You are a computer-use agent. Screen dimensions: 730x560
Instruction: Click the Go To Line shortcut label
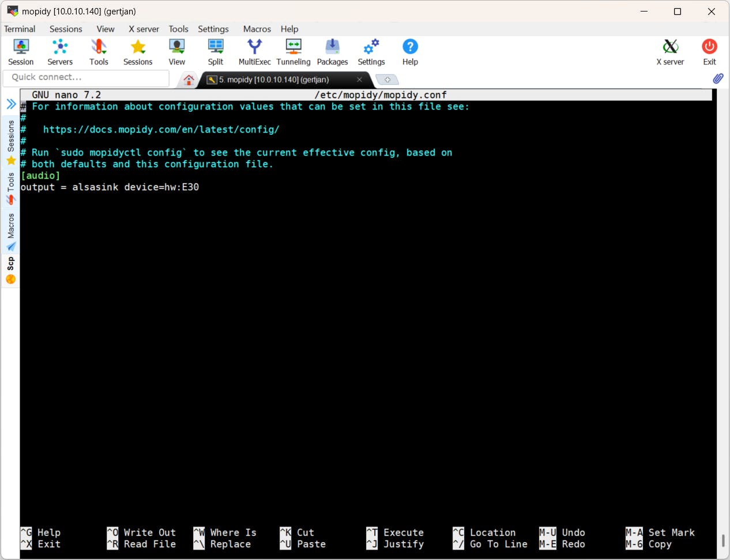(490, 544)
